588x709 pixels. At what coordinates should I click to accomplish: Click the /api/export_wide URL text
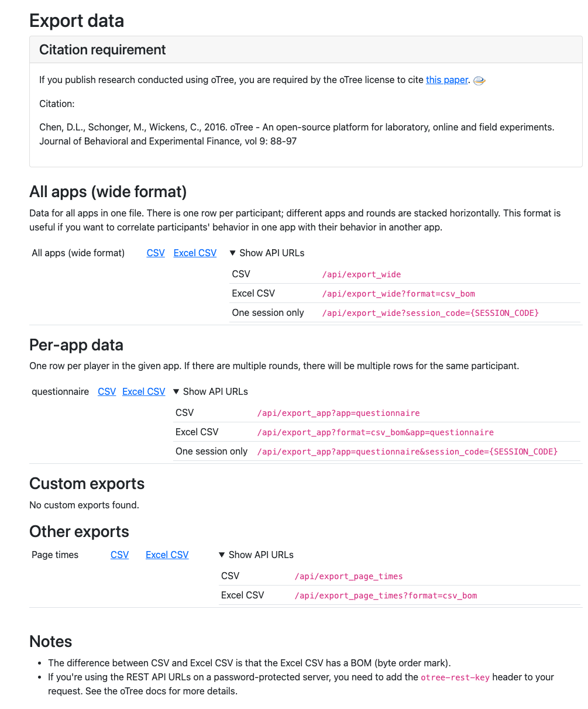(362, 274)
